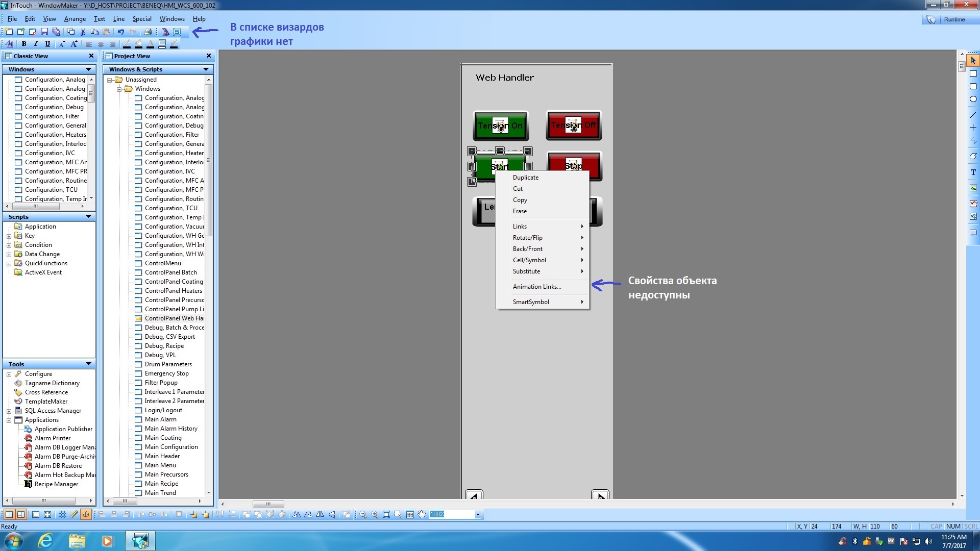This screenshot has width=980, height=551.
Task: Switch to Runtime mode
Action: (953, 19)
